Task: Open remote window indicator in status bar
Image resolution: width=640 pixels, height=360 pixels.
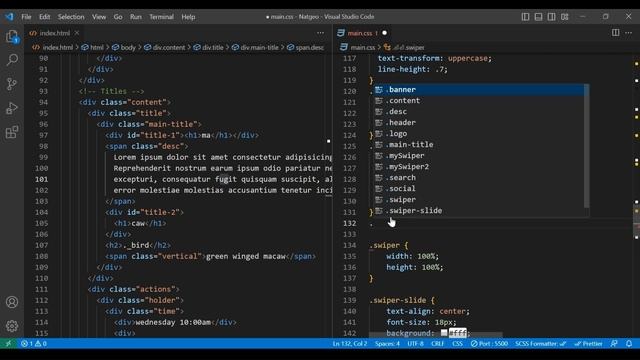Action: point(8,344)
